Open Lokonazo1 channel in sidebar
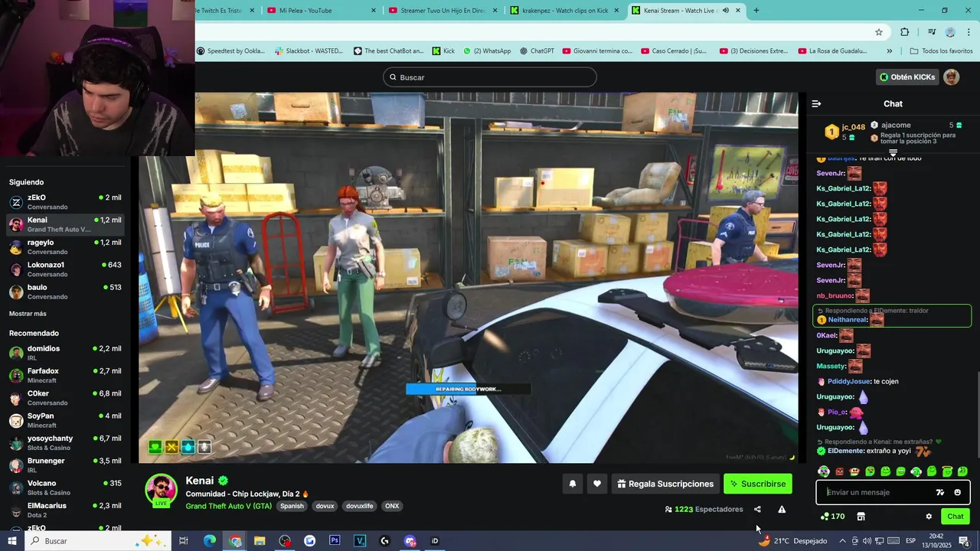The width and height of the screenshot is (980, 551). [x=65, y=269]
